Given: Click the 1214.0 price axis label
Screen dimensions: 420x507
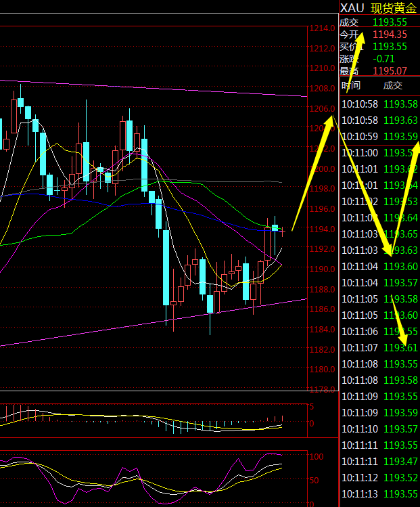Looking at the screenshot, I should [x=322, y=28].
